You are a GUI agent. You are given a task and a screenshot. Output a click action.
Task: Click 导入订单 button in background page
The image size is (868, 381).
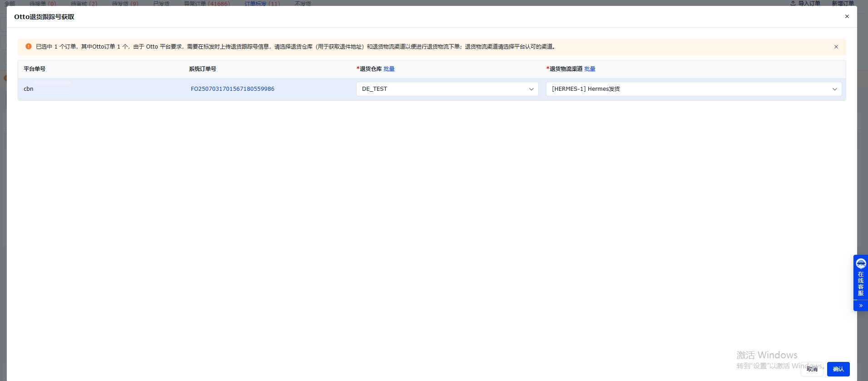coord(805,3)
